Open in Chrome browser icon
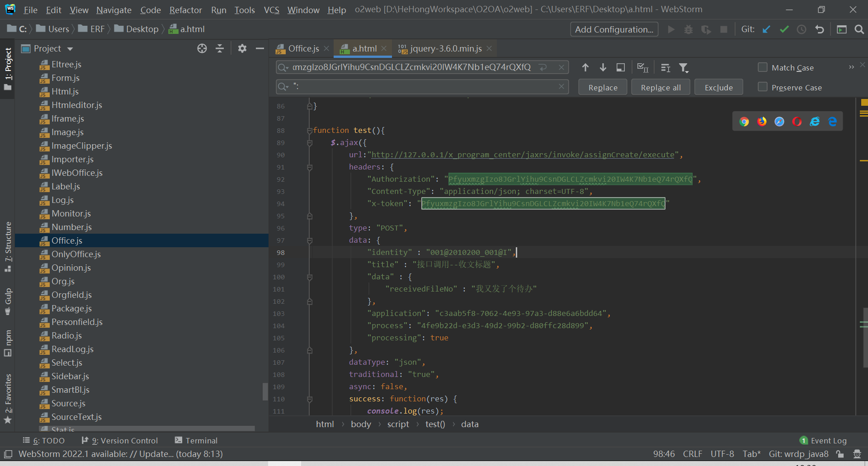 pos(744,122)
